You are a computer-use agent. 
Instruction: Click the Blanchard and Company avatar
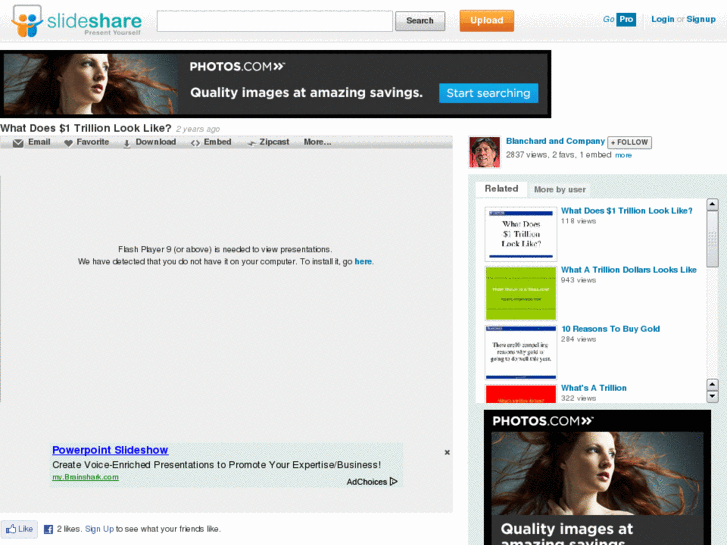click(x=484, y=152)
